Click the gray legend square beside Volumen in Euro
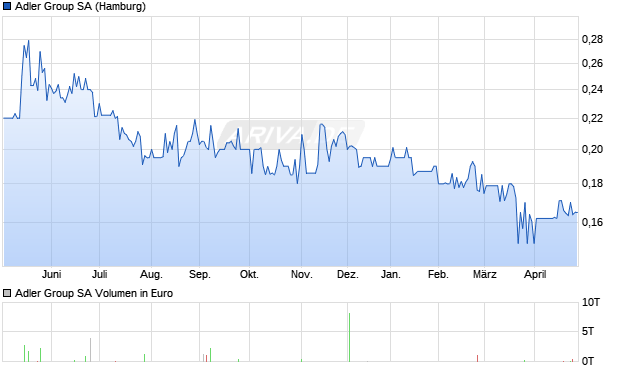Screen dimensions: 620x371 7,293
